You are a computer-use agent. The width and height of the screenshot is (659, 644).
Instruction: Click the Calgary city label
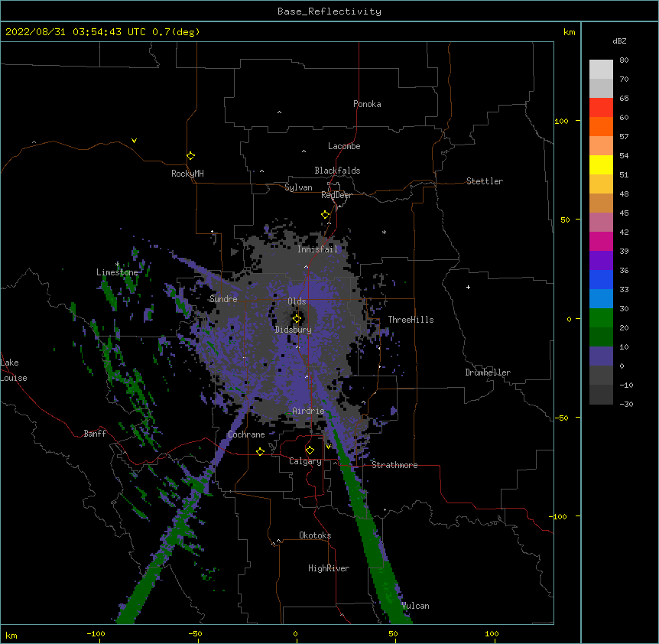click(x=305, y=461)
